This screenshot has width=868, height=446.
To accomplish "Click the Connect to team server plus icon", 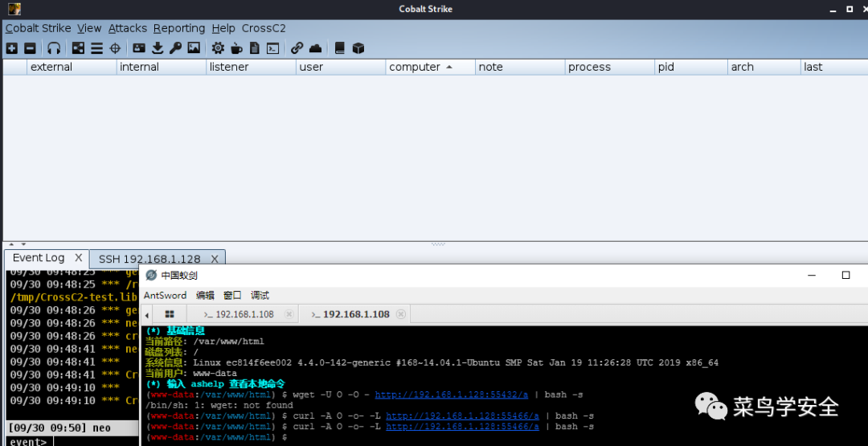I will click(11, 48).
